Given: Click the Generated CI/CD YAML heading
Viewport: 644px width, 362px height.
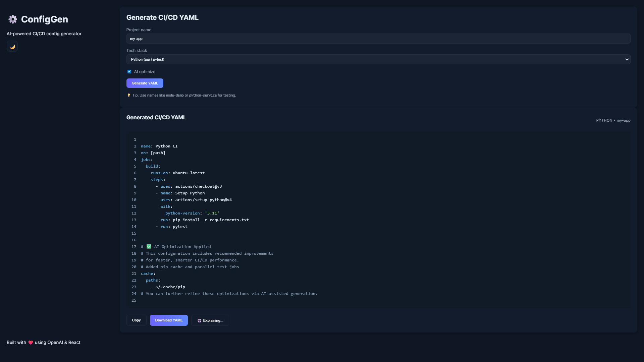Looking at the screenshot, I should pyautogui.click(x=156, y=118).
